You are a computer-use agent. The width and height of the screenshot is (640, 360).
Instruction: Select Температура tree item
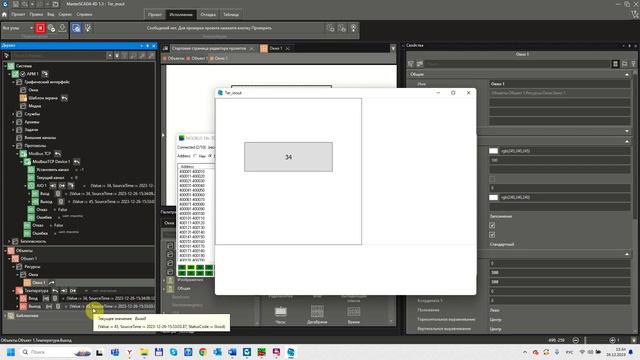(36, 291)
